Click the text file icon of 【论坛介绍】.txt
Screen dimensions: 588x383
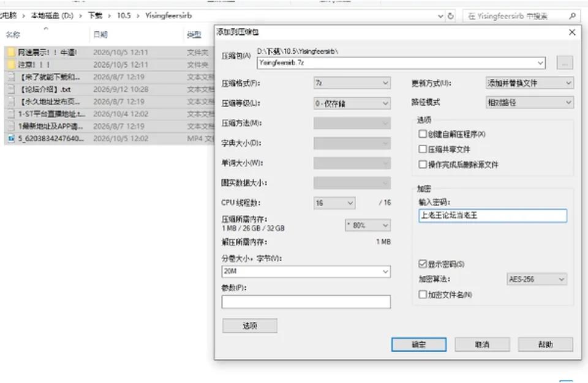(11, 89)
